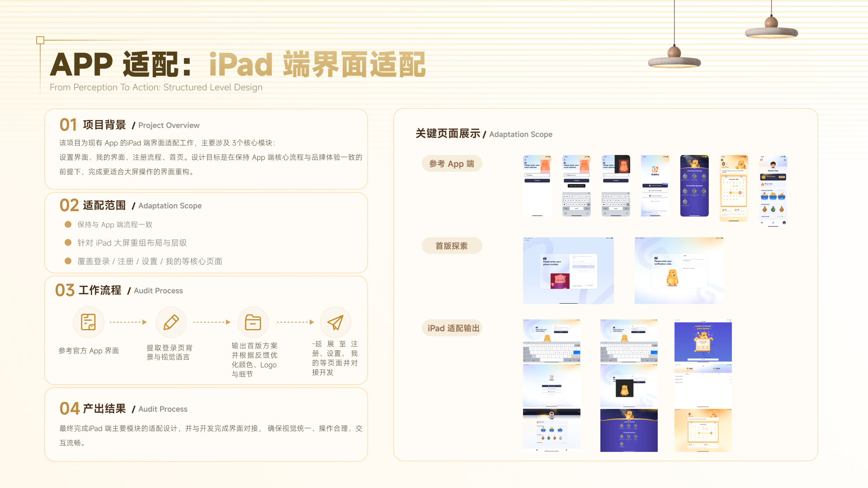Click the bullet text '覆盖登录 / 注册 / 设置 / 我的等核心页面'
The image size is (868, 488).
tap(150, 261)
